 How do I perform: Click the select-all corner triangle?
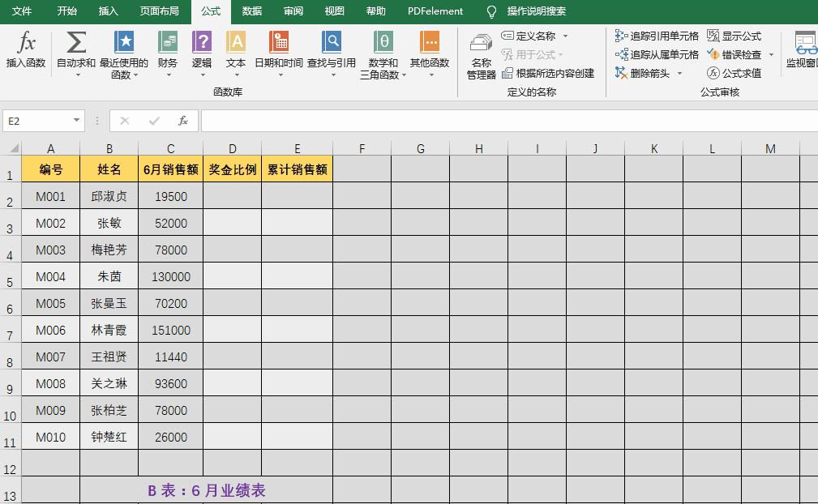pos(14,148)
